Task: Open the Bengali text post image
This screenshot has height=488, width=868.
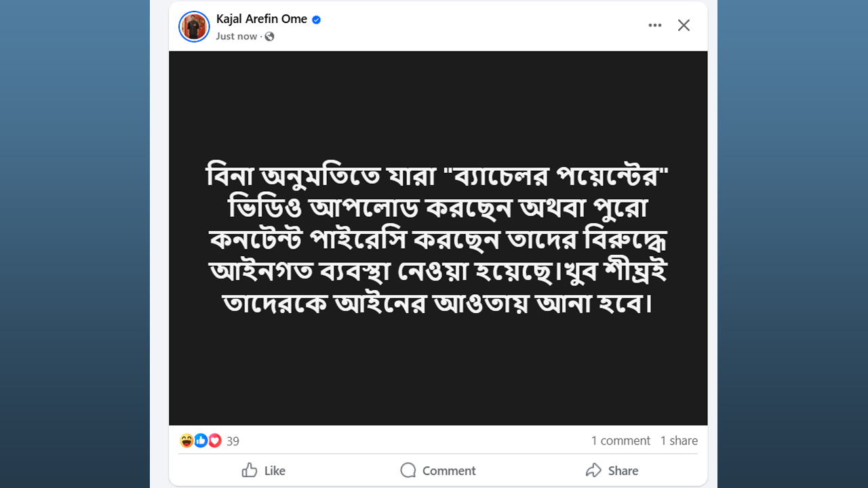Action: pyautogui.click(x=438, y=238)
